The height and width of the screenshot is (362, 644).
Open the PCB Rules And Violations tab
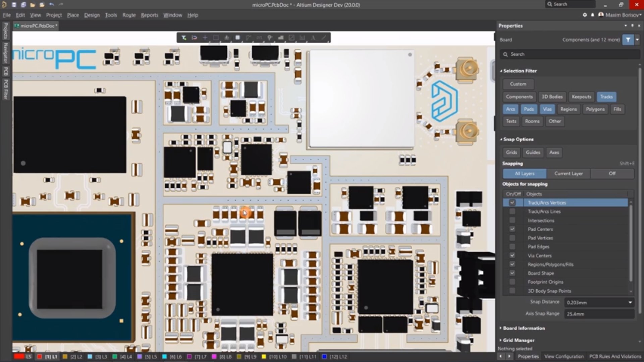pos(615,356)
